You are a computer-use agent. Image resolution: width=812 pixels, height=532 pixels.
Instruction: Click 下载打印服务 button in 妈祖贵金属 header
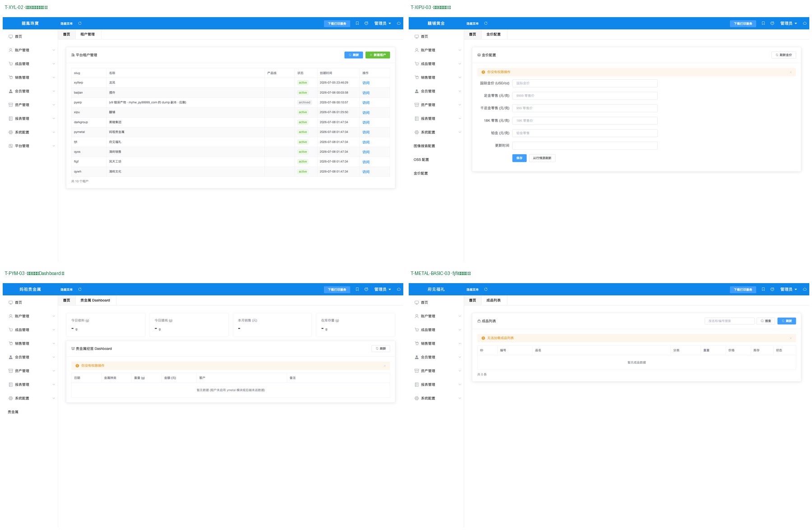click(337, 289)
